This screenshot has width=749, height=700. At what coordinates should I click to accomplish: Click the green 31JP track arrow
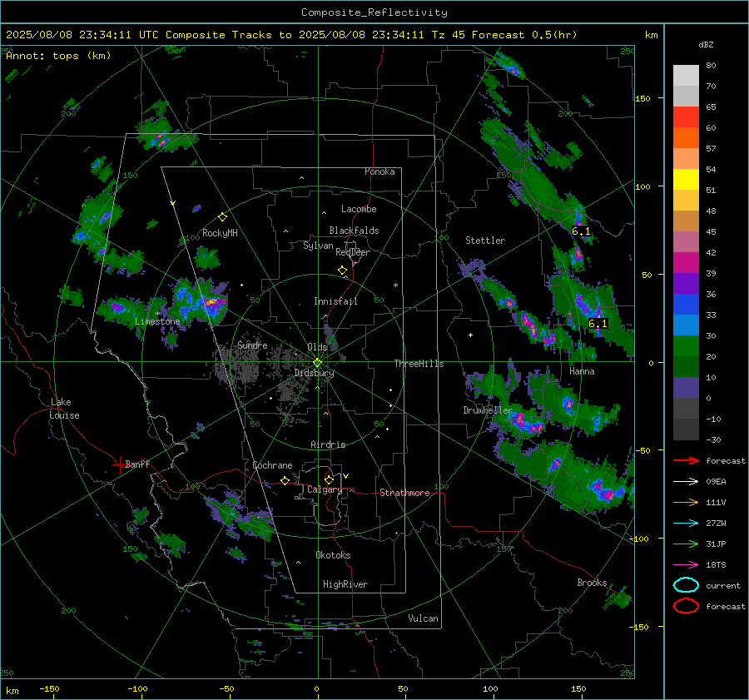point(686,544)
